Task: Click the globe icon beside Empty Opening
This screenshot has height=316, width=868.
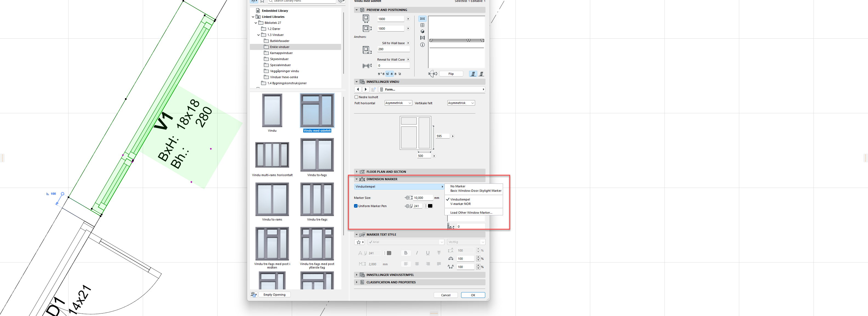Action: pyautogui.click(x=253, y=295)
